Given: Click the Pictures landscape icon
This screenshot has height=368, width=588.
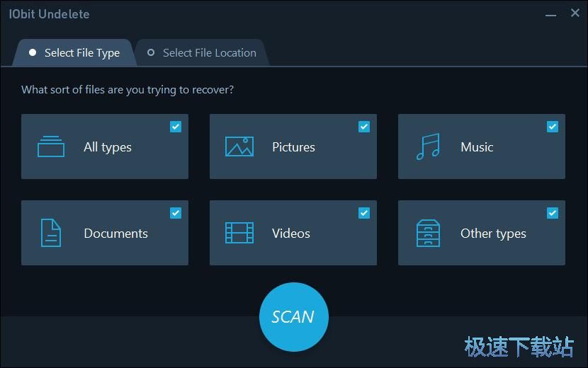Looking at the screenshot, I should pyautogui.click(x=239, y=146).
